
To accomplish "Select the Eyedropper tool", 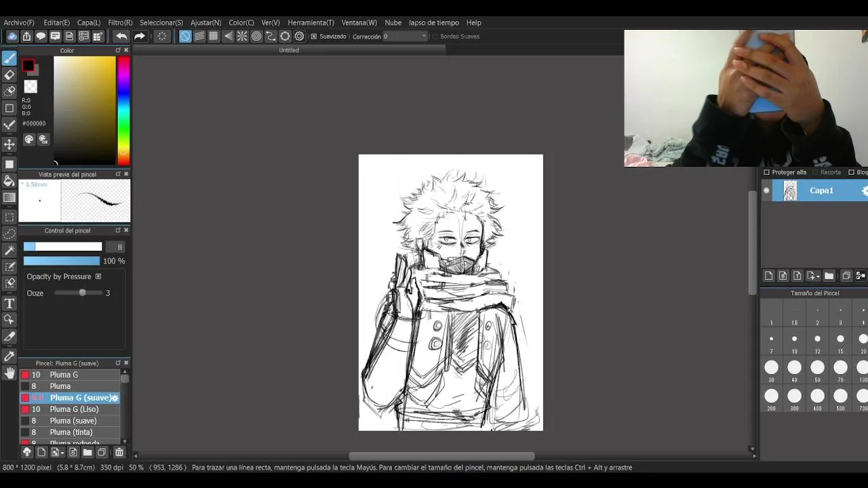I will pyautogui.click(x=9, y=356).
